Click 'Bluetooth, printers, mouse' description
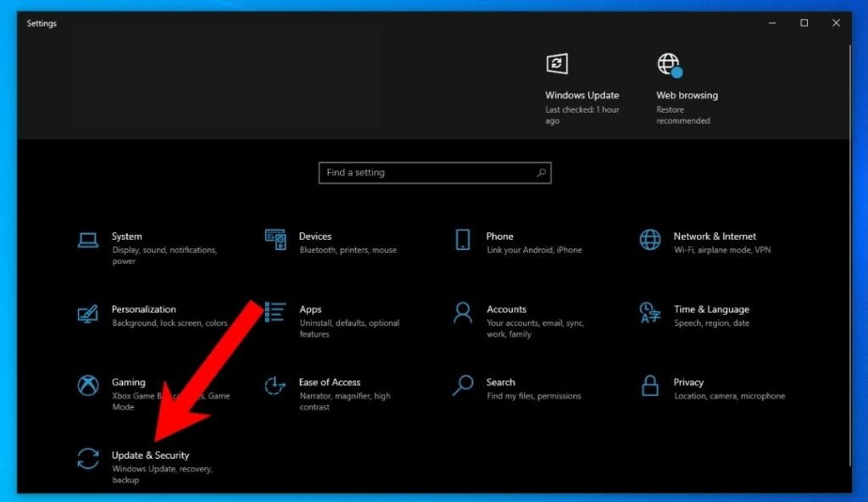Viewport: 868px width, 502px height. pos(348,250)
